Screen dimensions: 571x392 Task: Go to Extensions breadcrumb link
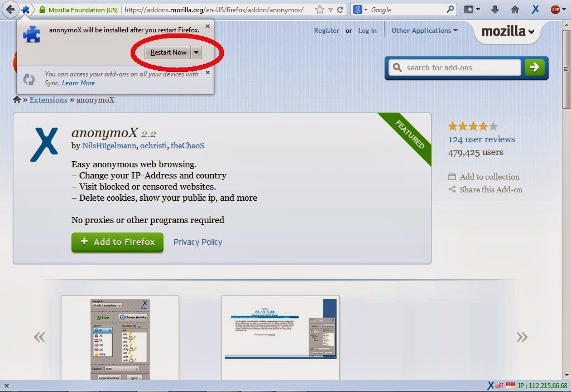click(x=49, y=100)
